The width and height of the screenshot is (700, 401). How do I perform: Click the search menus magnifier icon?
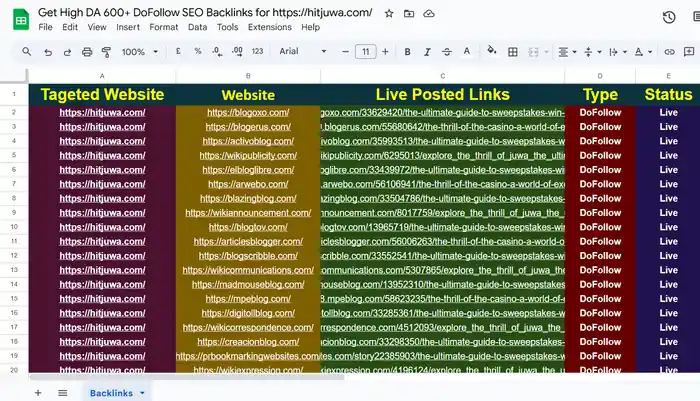27,51
